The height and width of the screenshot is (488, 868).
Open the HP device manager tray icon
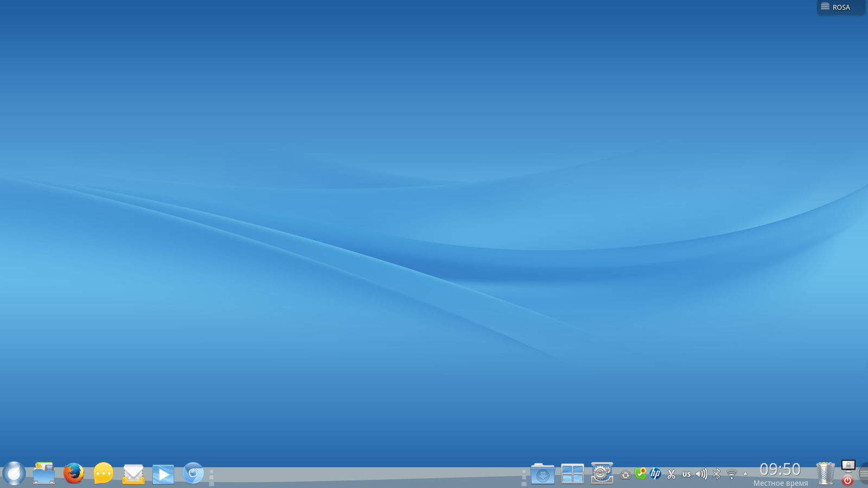tap(655, 473)
